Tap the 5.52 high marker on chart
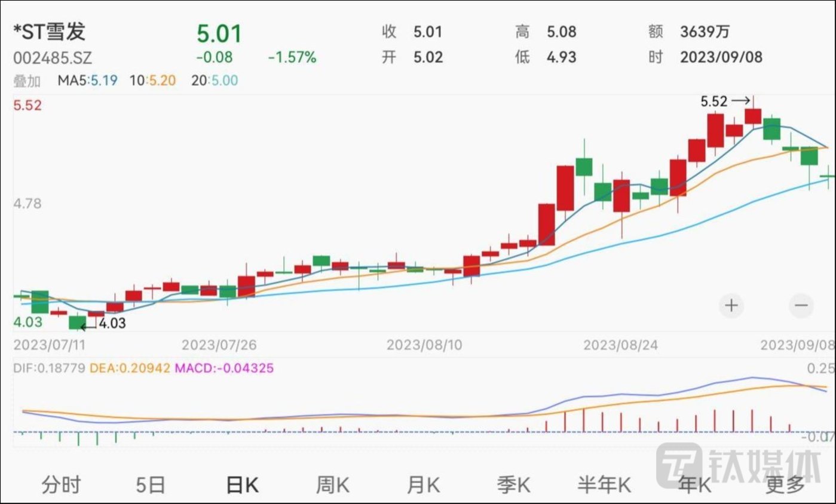Screen dimensions: 836x504 (714, 102)
